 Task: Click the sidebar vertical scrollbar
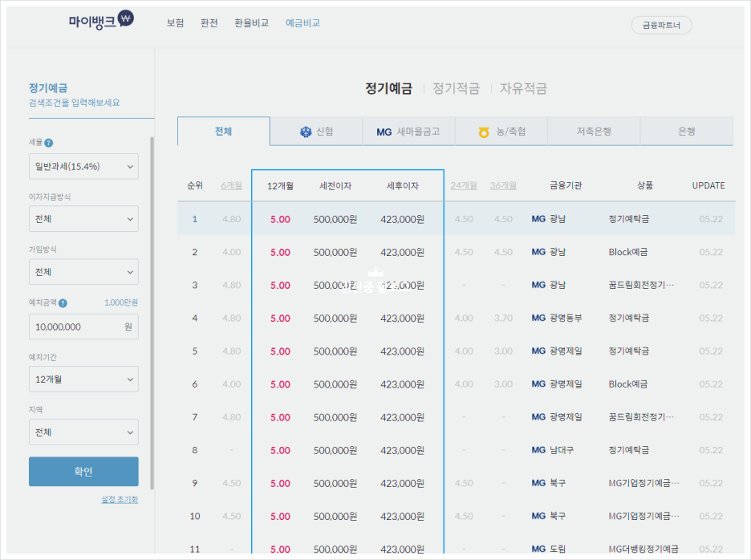[152, 313]
